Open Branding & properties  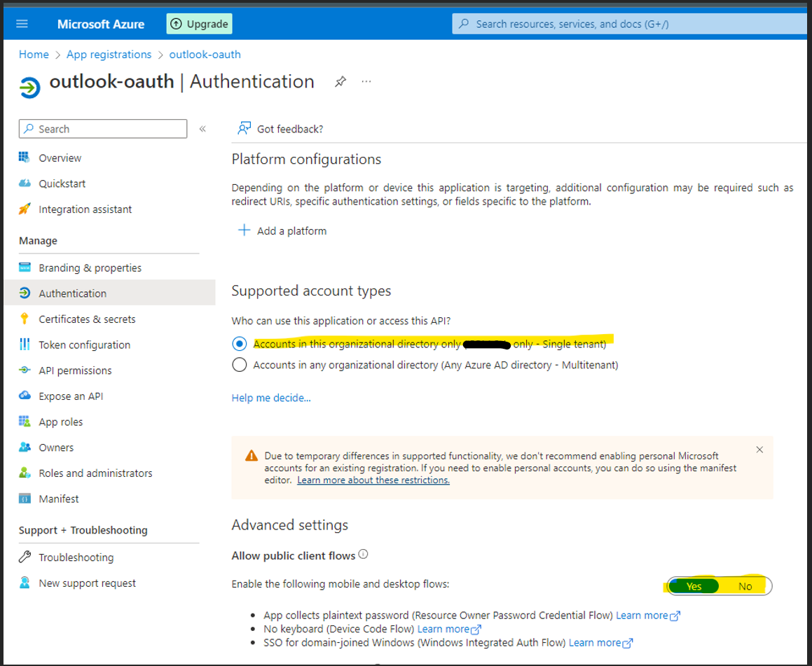point(90,268)
